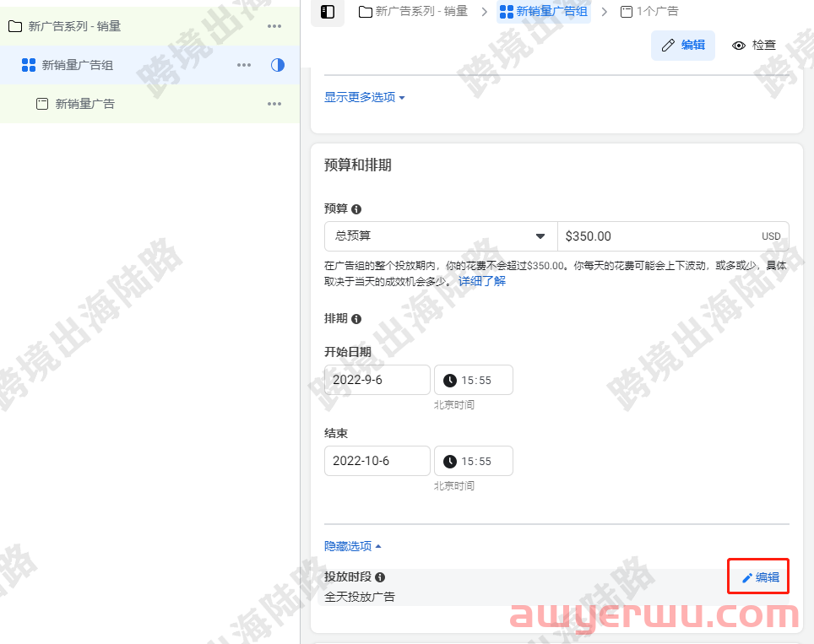Image resolution: width=814 pixels, height=644 pixels.
Task: Go to 新销量广告组 breadcrumb
Action: click(x=544, y=12)
